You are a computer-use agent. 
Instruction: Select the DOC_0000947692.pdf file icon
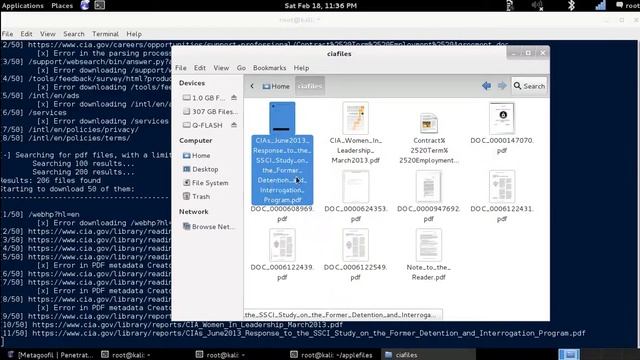coord(429,187)
